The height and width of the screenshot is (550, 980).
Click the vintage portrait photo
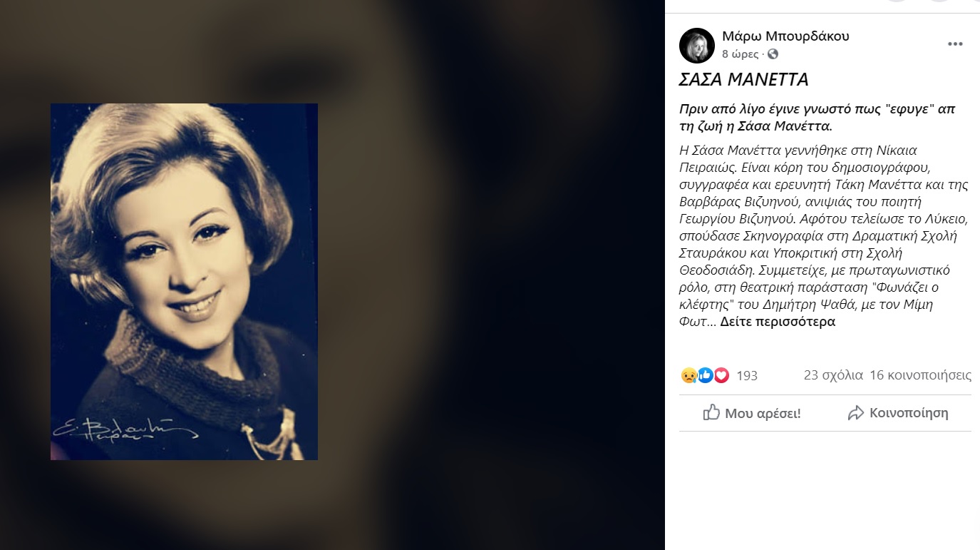(x=184, y=282)
